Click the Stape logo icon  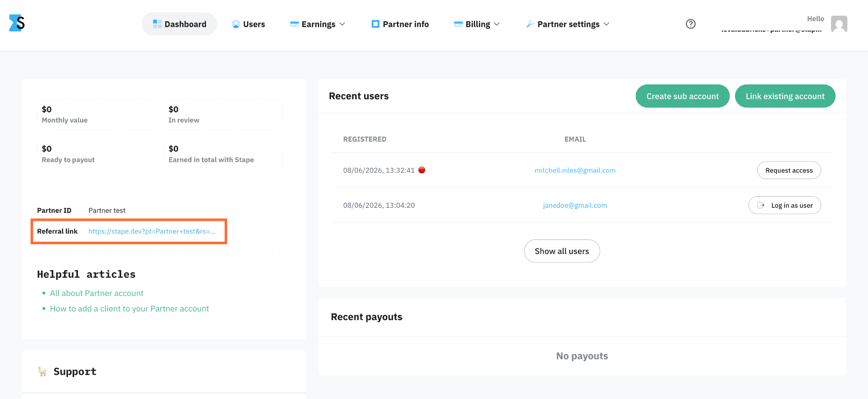(x=17, y=23)
